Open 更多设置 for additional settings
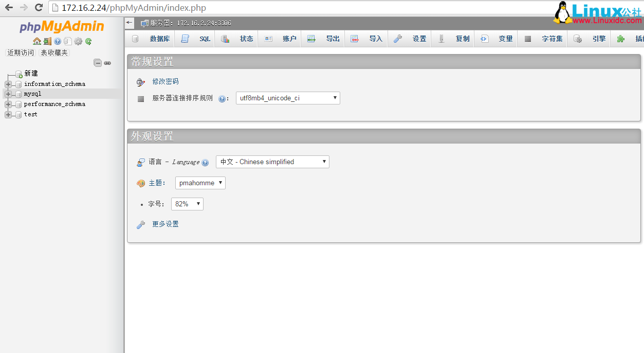644x353 pixels. point(165,224)
